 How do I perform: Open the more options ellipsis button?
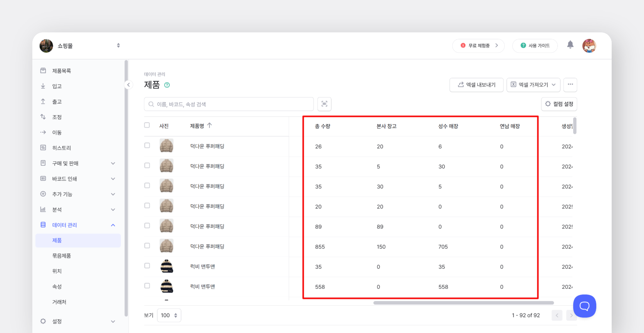click(x=570, y=84)
